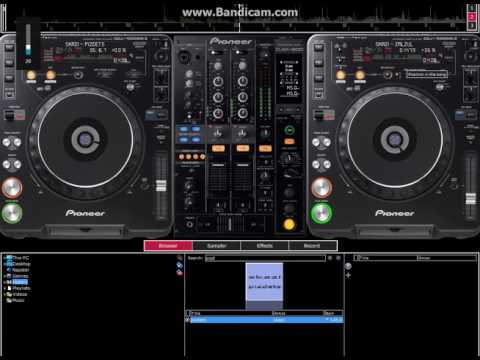Image resolution: width=480 pixels, height=360 pixels.
Task: Click channel 1 trim gain knob
Action: (x=218, y=65)
